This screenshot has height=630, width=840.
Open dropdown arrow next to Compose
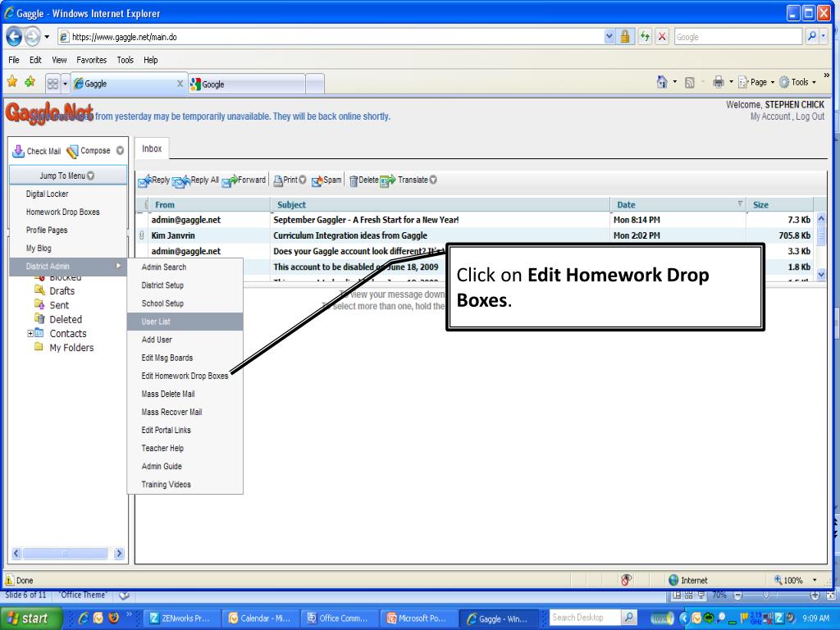(x=120, y=151)
